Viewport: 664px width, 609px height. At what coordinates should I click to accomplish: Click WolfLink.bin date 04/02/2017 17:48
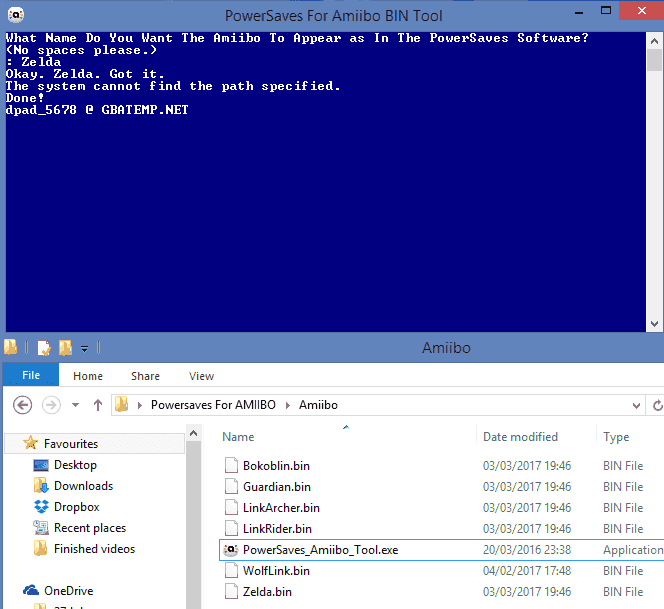tap(527, 571)
